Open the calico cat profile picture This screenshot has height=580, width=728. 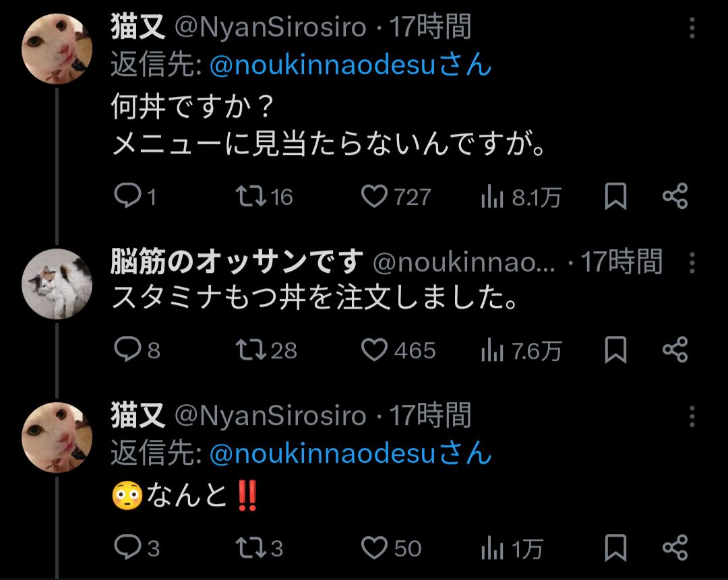coord(57,284)
